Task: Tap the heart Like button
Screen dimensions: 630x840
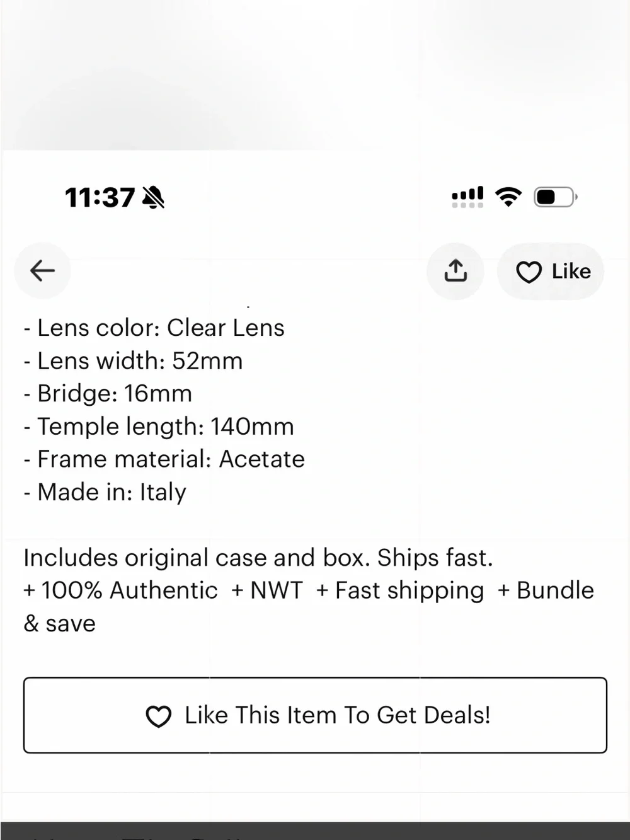Action: click(x=551, y=271)
